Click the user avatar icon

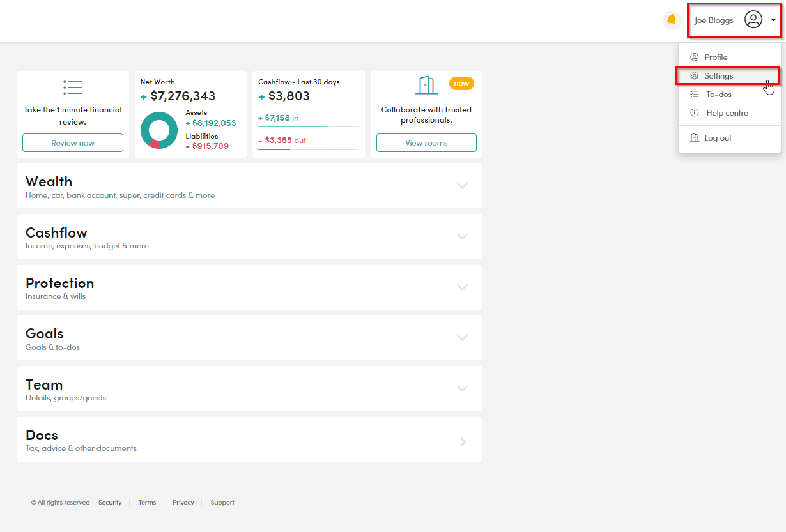click(753, 20)
